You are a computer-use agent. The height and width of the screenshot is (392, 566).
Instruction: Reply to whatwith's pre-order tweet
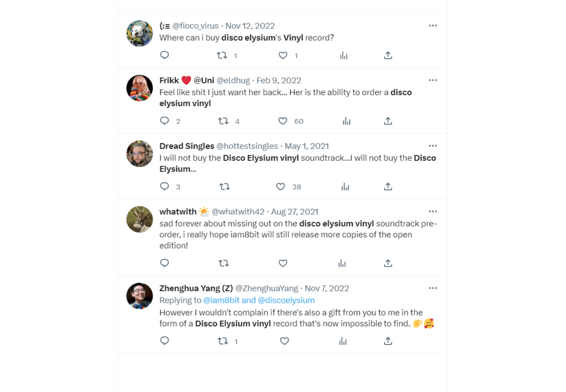[164, 263]
